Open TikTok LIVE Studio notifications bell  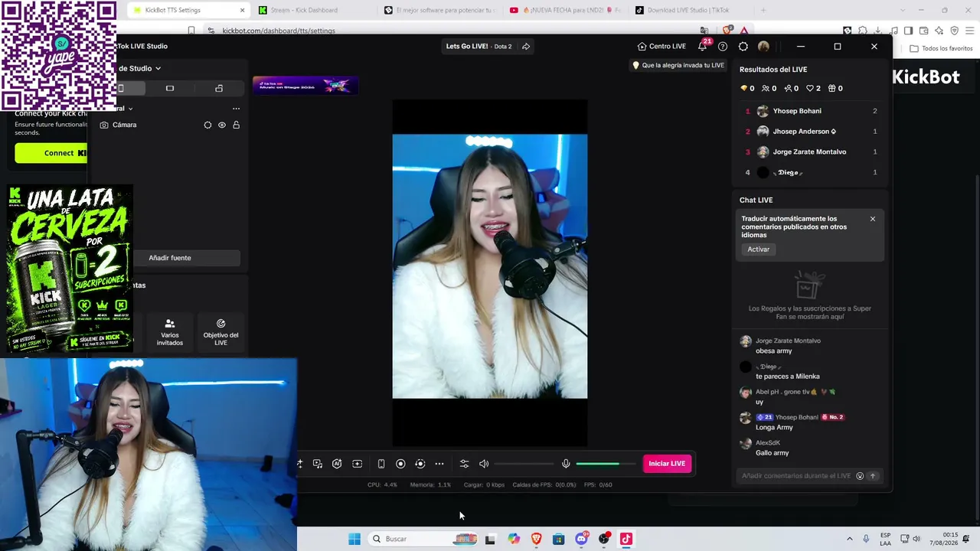(x=702, y=46)
